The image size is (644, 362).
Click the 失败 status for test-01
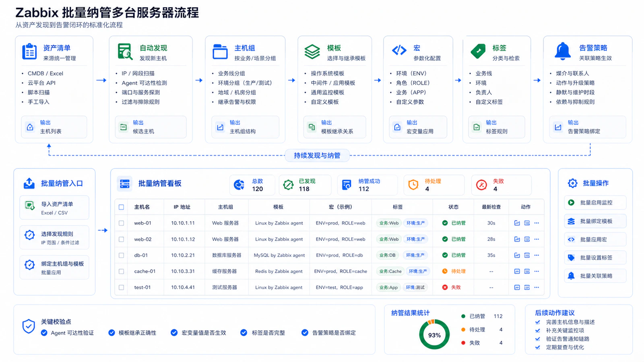(x=452, y=287)
